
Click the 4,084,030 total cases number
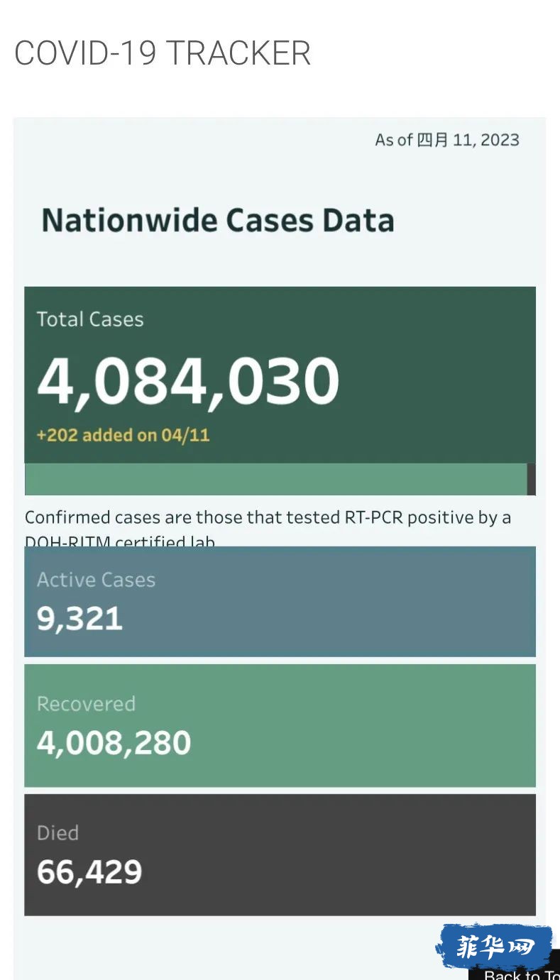188,381
